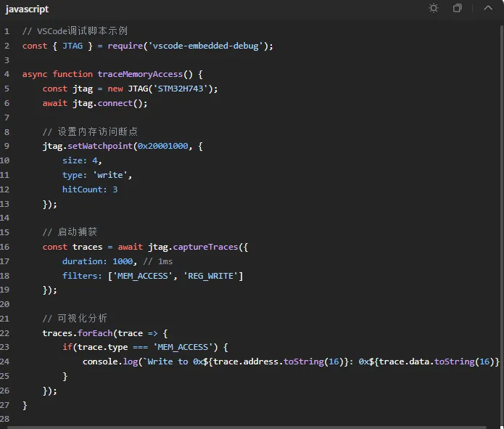Click the comment '// 可视化分析'
This screenshot has height=429, width=504.
[75, 318]
